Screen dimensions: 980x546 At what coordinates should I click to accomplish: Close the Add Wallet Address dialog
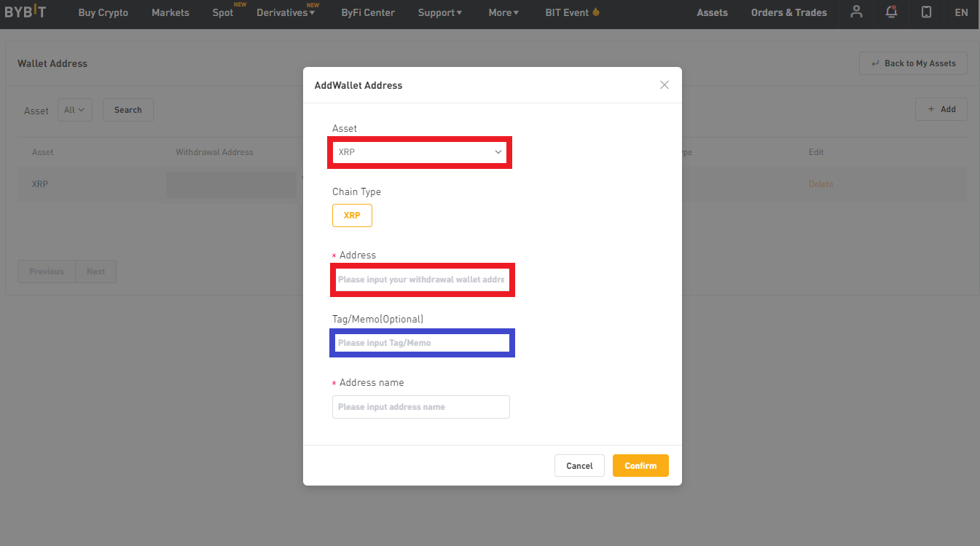click(x=665, y=84)
